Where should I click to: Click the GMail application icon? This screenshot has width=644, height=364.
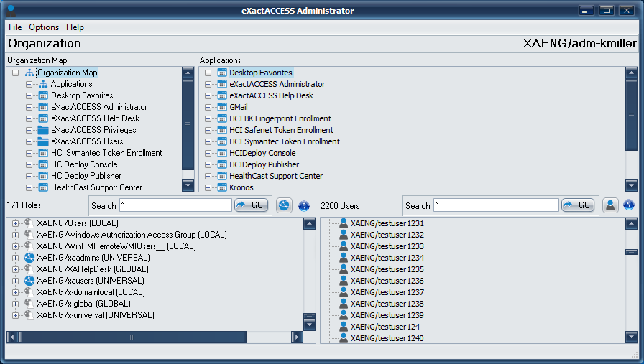point(222,107)
